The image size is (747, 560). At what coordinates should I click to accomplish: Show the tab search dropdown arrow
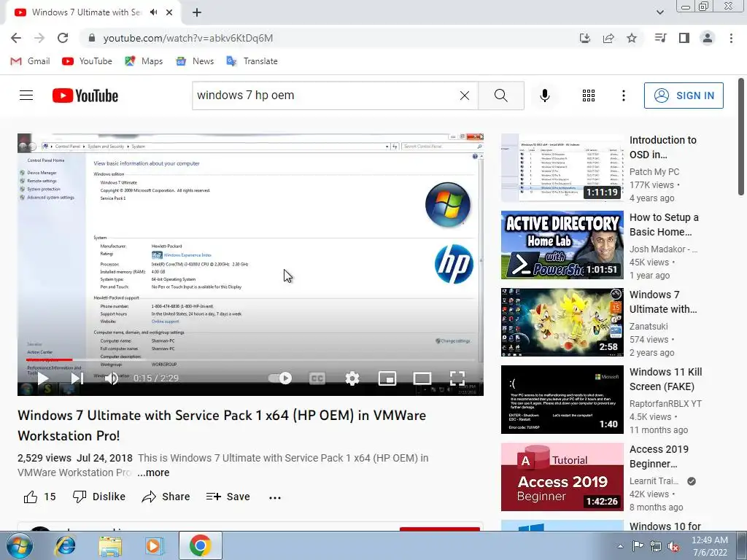pos(659,12)
